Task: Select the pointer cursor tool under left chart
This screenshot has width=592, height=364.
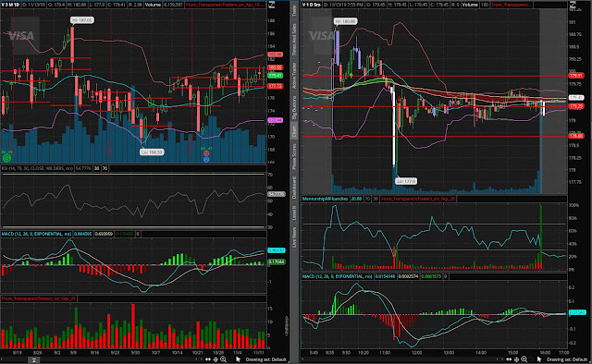Action: tap(239, 359)
